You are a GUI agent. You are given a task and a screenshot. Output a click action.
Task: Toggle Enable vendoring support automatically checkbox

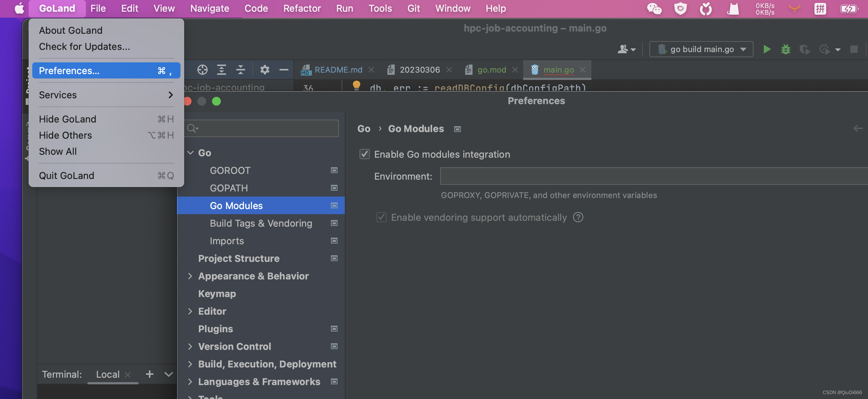click(x=381, y=217)
